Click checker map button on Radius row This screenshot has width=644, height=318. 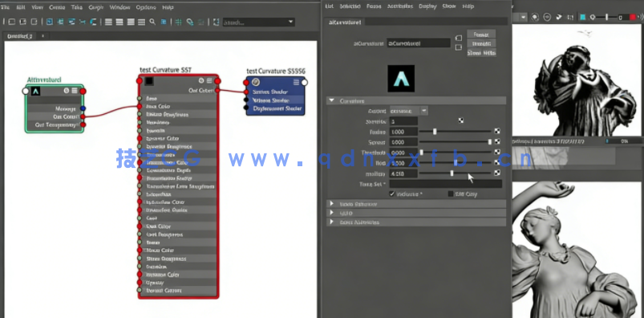[x=497, y=131]
